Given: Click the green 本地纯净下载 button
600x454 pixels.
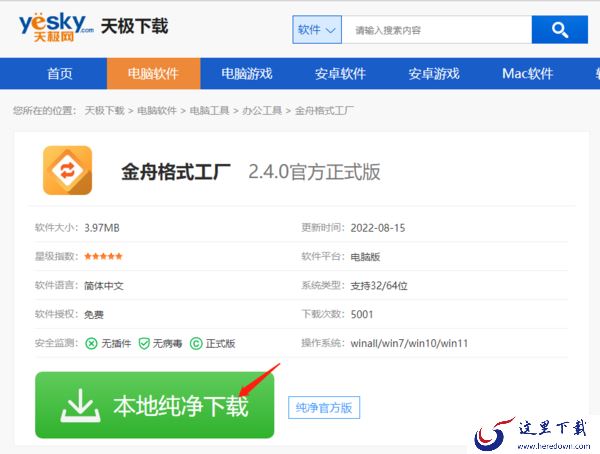Looking at the screenshot, I should [x=155, y=405].
